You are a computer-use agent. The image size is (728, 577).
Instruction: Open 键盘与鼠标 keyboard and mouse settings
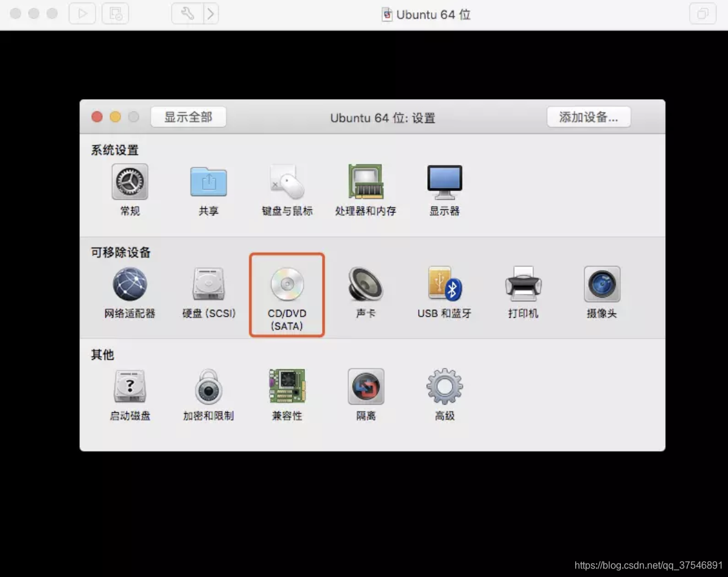click(x=287, y=181)
